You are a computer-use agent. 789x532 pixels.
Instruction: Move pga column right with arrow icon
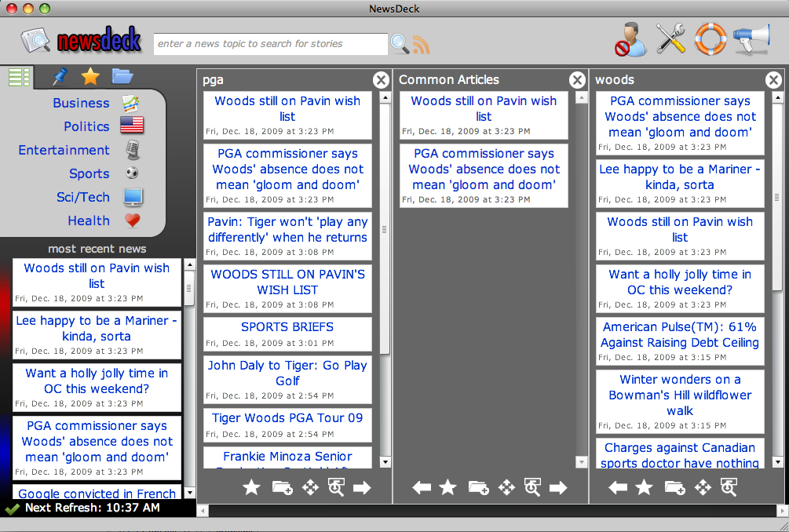pos(362,487)
